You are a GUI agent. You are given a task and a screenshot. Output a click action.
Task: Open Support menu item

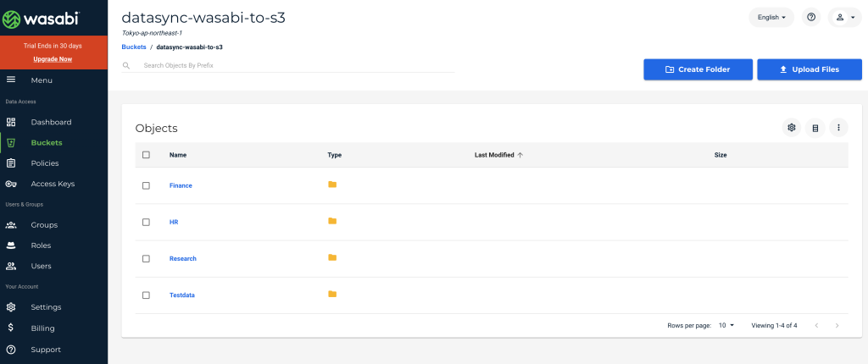(x=46, y=350)
